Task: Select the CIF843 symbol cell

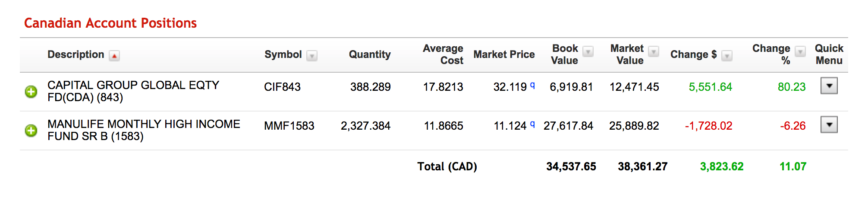Action: click(x=283, y=87)
